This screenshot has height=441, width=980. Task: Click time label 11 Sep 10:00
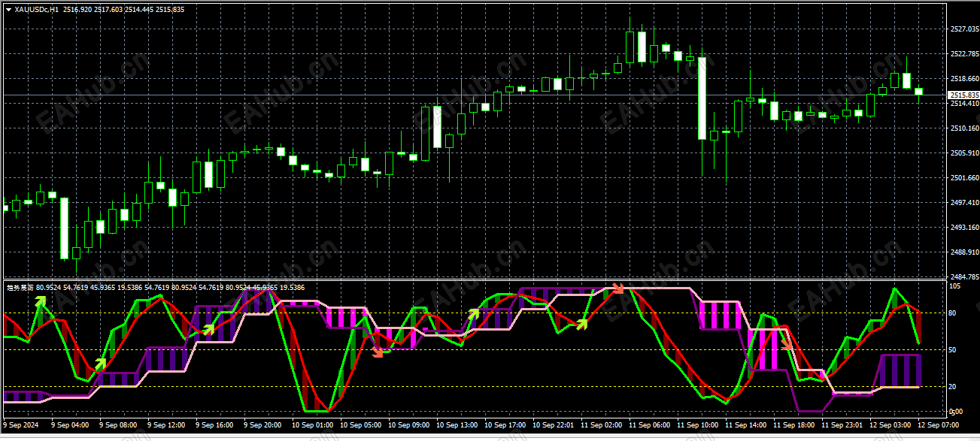point(699,425)
